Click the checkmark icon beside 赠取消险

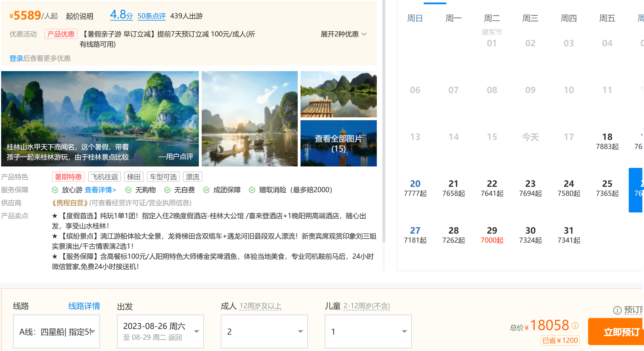point(252,190)
